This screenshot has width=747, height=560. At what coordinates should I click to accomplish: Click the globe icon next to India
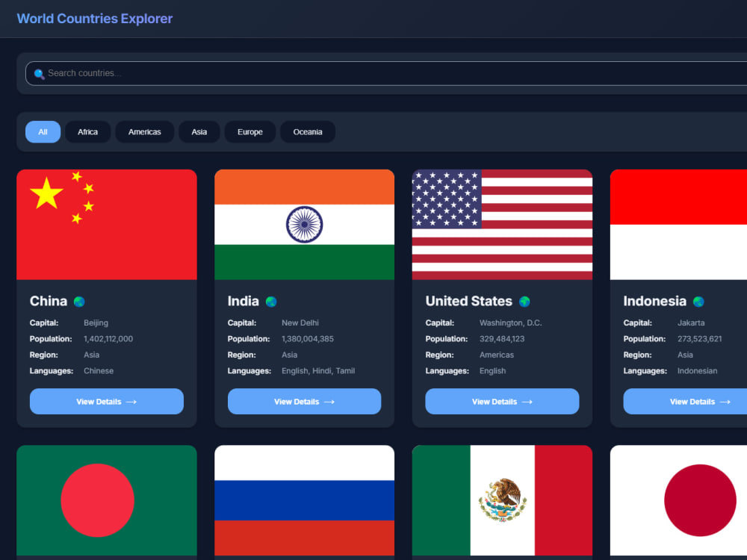point(271,302)
